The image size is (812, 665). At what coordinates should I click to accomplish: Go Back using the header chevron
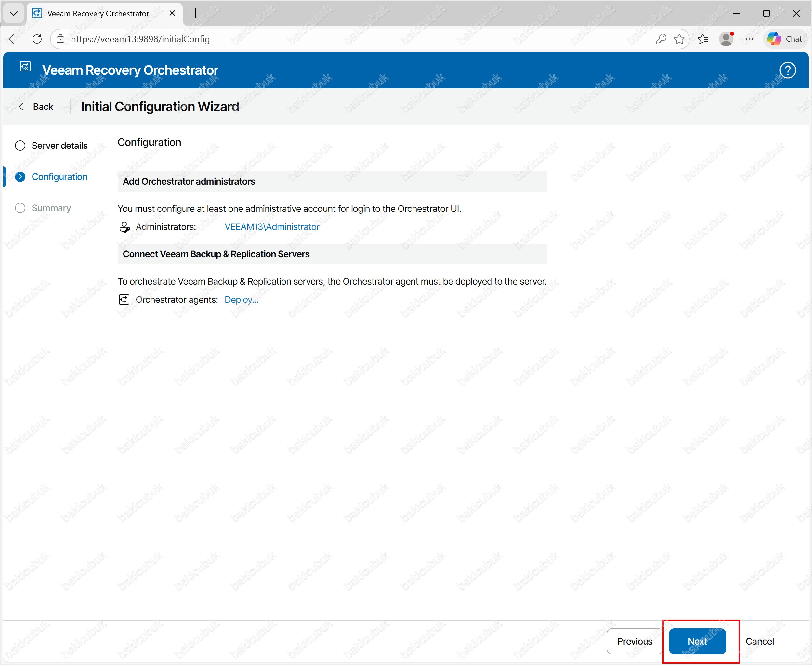point(21,107)
